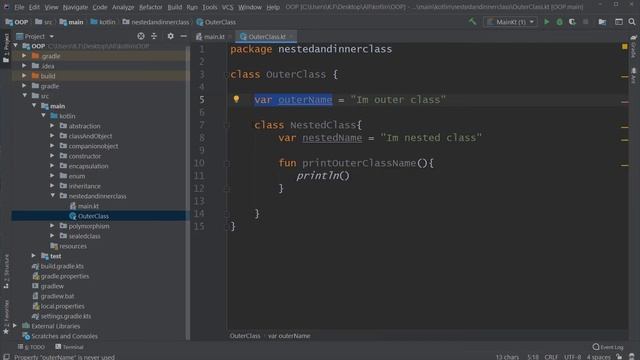Expand the .gradle folder
Viewport: 640px width, 360px height.
[x=24, y=56]
